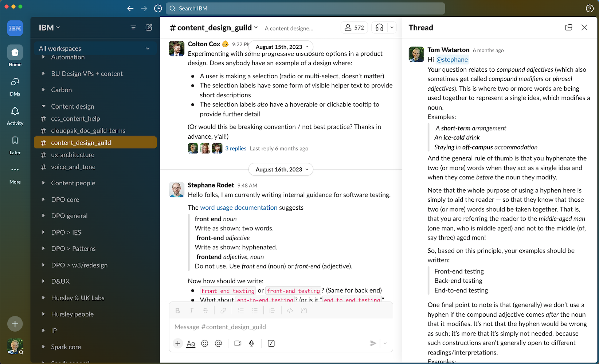This screenshot has height=364, width=599.
Task: Toggle inline code formatting
Action: [290, 310]
